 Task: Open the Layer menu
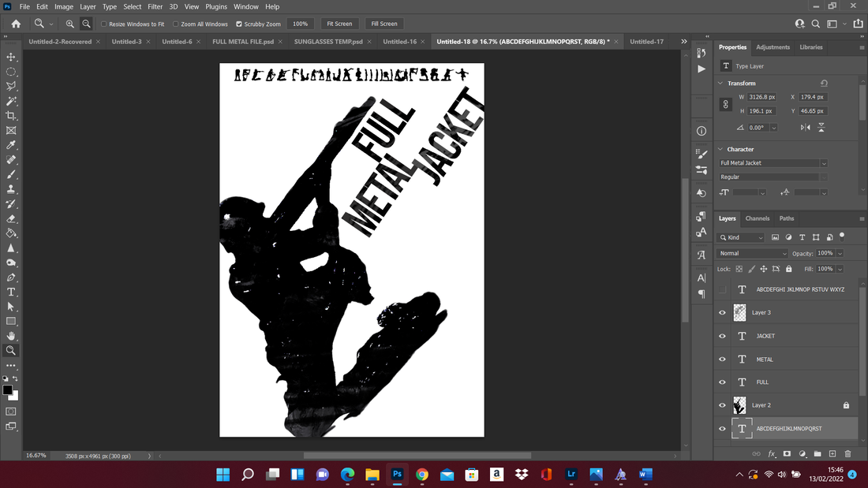(x=88, y=6)
